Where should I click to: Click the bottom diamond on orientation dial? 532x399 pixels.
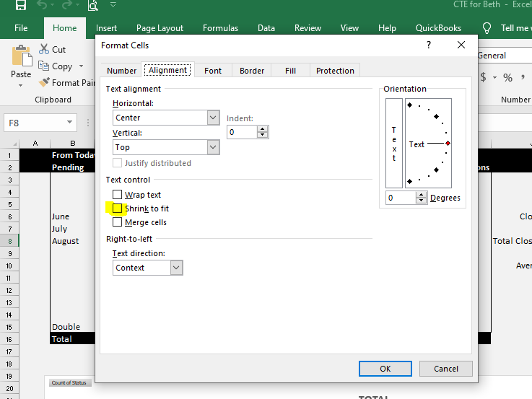(409, 182)
